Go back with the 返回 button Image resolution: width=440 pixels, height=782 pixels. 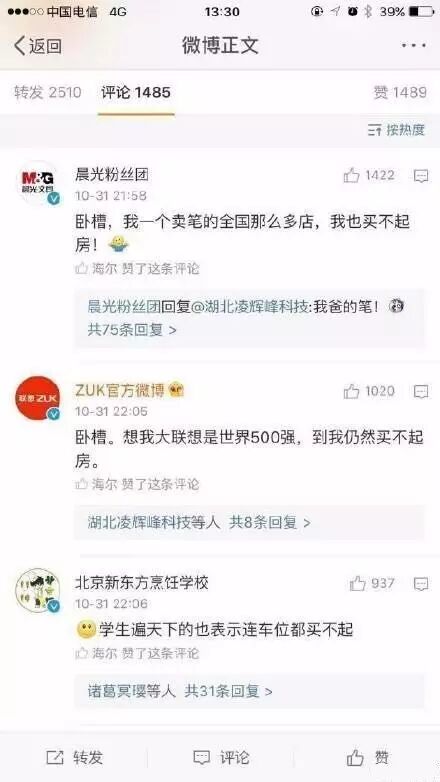[38, 46]
